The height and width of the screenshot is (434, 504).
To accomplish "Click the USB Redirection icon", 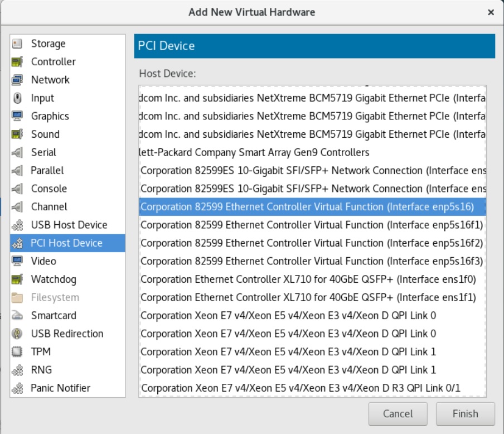I will coord(17,334).
